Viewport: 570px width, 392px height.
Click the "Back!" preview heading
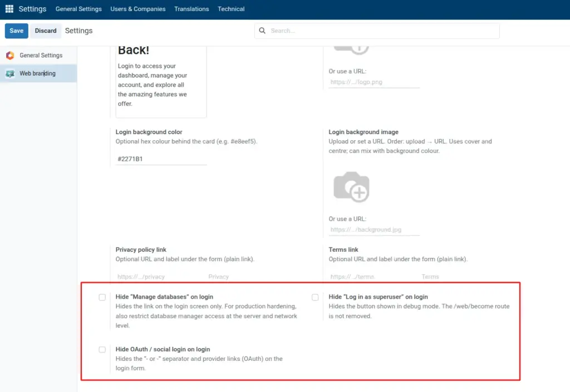point(134,50)
